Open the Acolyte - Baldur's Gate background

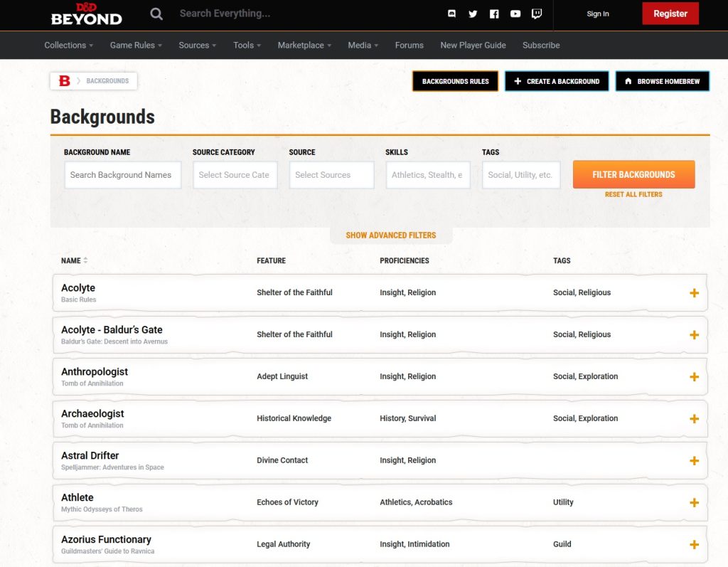pyautogui.click(x=112, y=329)
